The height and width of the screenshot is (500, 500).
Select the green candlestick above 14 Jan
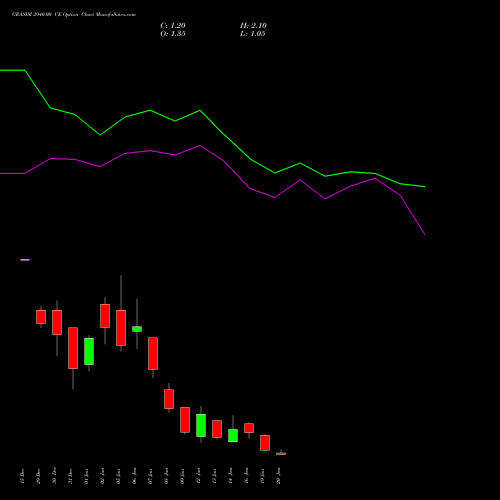point(233,435)
